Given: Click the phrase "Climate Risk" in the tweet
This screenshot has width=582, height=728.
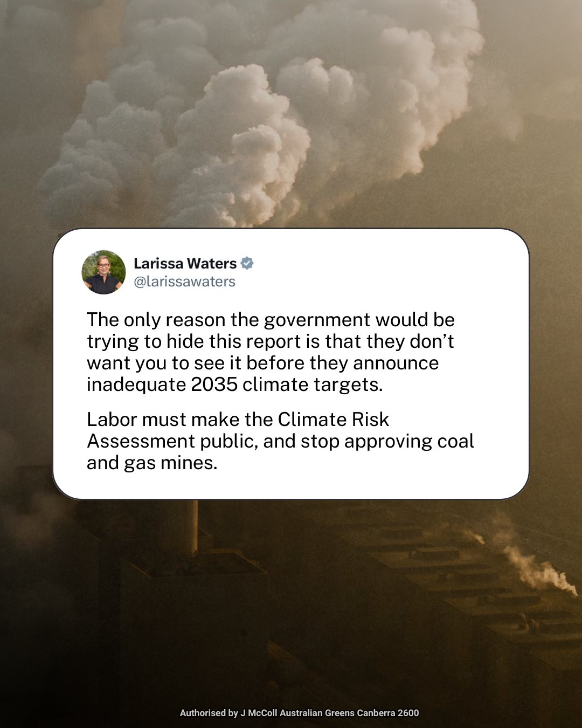Looking at the screenshot, I should point(333,420).
